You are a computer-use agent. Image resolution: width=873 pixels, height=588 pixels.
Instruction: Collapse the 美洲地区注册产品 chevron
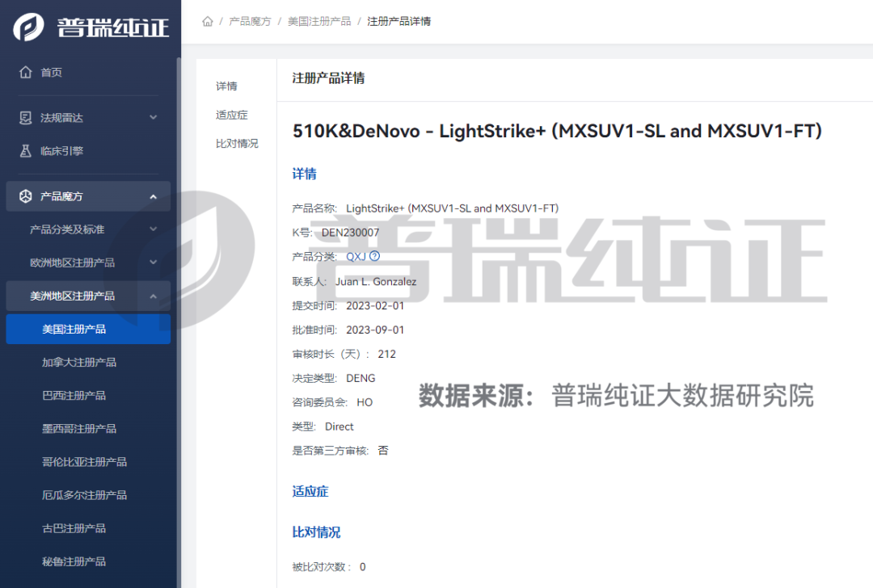click(153, 296)
